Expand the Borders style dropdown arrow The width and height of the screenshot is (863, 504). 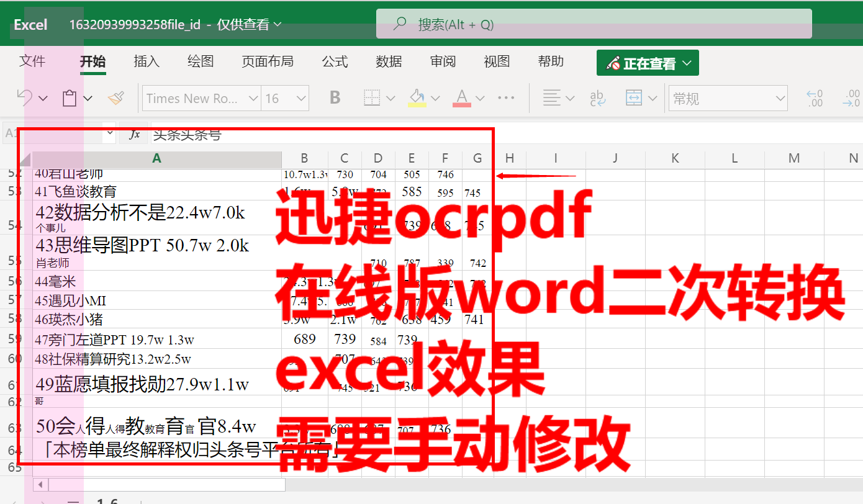[391, 98]
